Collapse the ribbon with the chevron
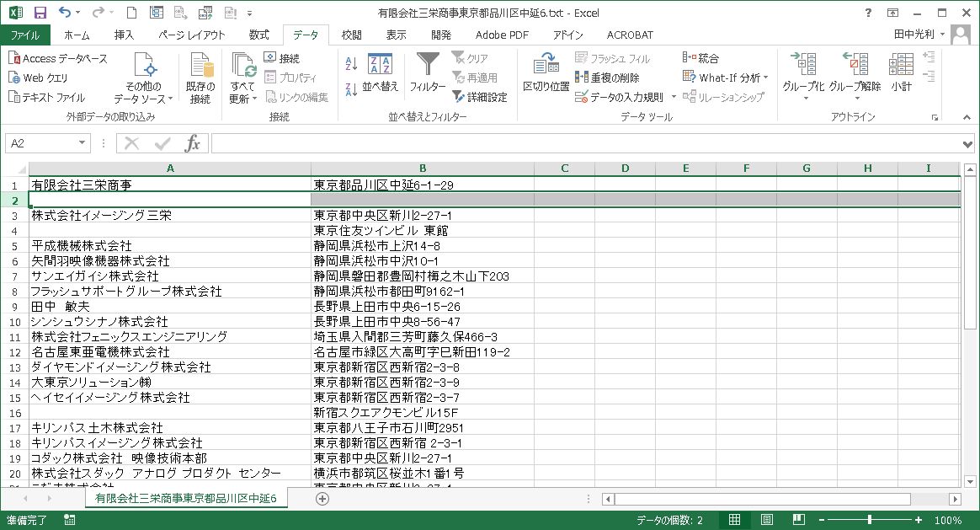This screenshot has height=530, width=980. [967, 117]
